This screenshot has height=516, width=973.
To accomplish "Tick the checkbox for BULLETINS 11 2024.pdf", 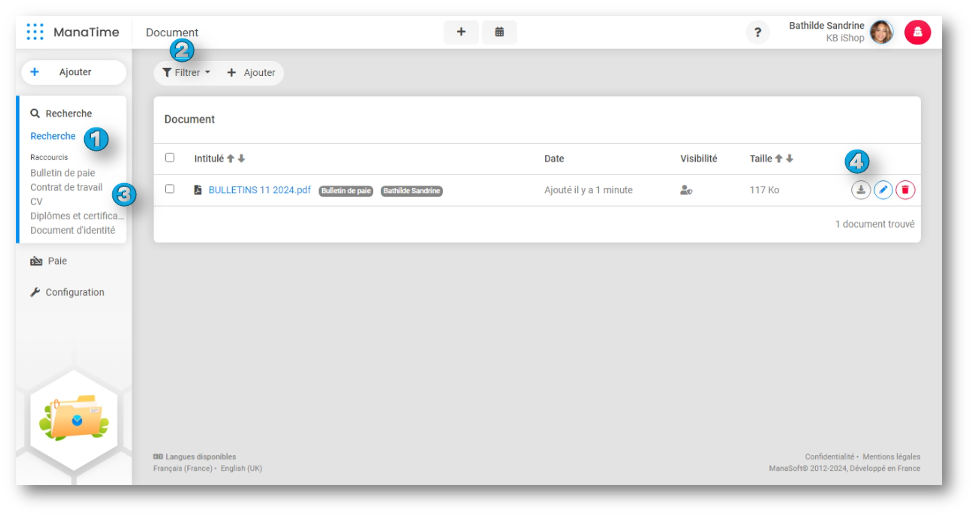I will click(169, 189).
